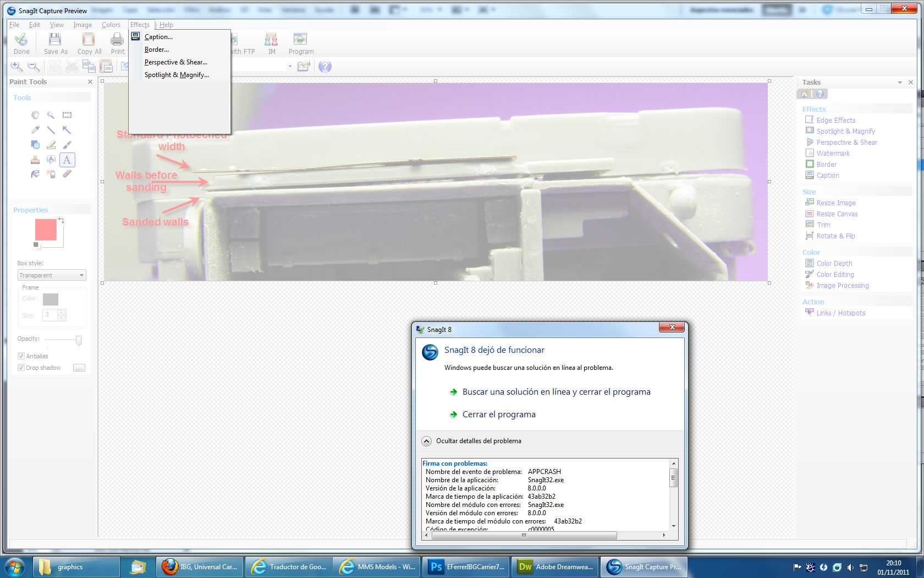This screenshot has height=578, width=924.
Task: Select the eyedropper color picker tool
Action: [x=35, y=130]
